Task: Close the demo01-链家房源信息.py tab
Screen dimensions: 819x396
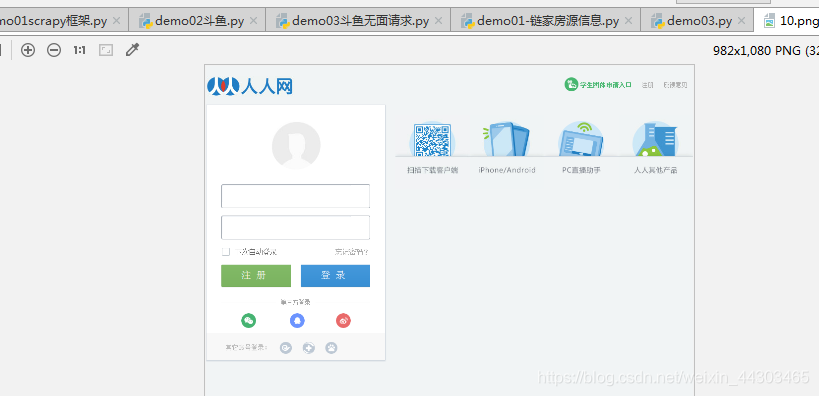Action: coord(628,21)
